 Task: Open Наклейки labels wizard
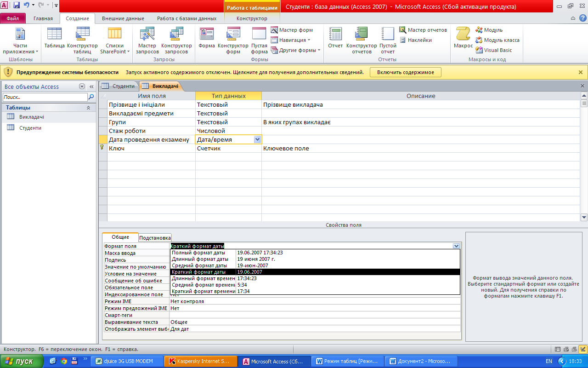point(416,40)
